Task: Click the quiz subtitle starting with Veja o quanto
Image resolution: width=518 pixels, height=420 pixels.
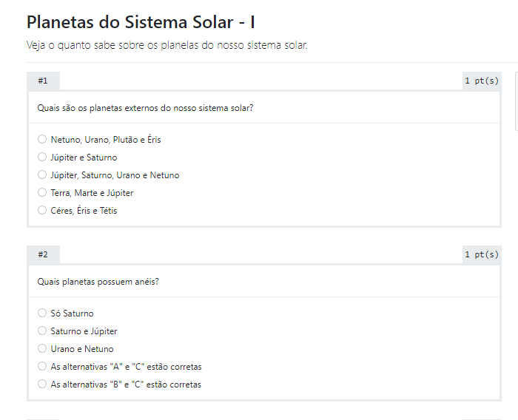Action: pos(166,45)
